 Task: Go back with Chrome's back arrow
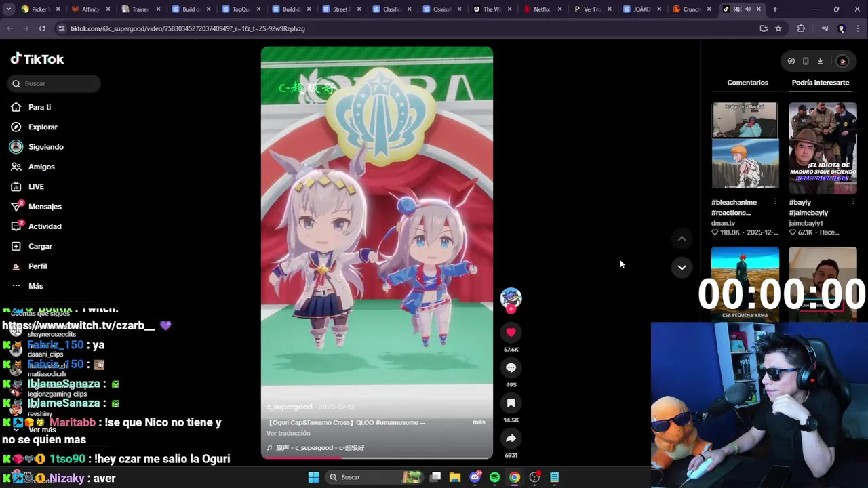(x=9, y=28)
